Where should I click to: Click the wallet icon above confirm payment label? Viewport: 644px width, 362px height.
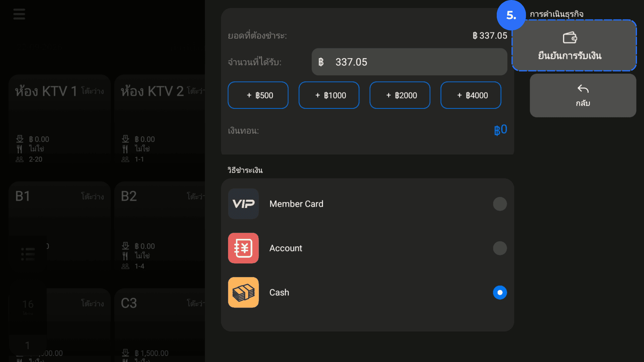pyautogui.click(x=570, y=38)
